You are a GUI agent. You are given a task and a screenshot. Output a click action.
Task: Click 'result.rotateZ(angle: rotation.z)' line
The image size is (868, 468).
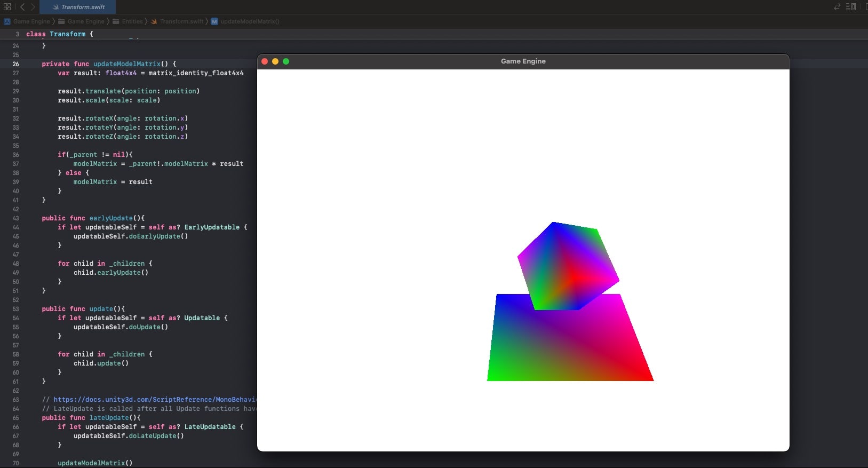click(123, 137)
